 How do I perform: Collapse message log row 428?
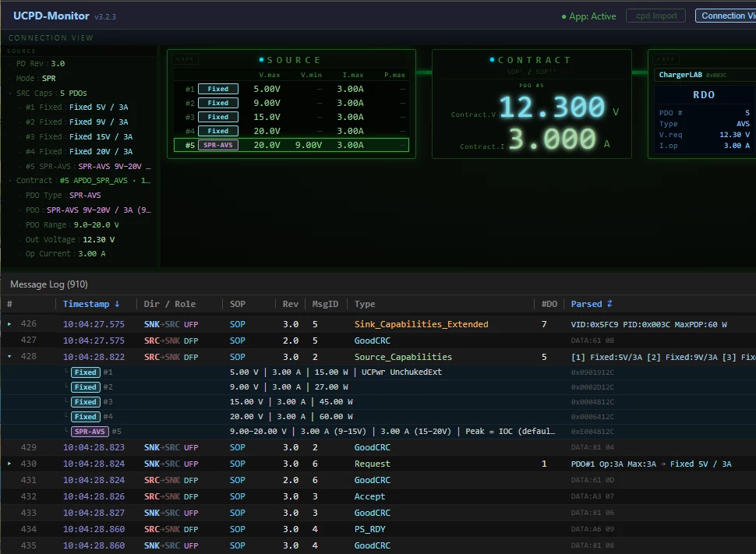[9, 357]
